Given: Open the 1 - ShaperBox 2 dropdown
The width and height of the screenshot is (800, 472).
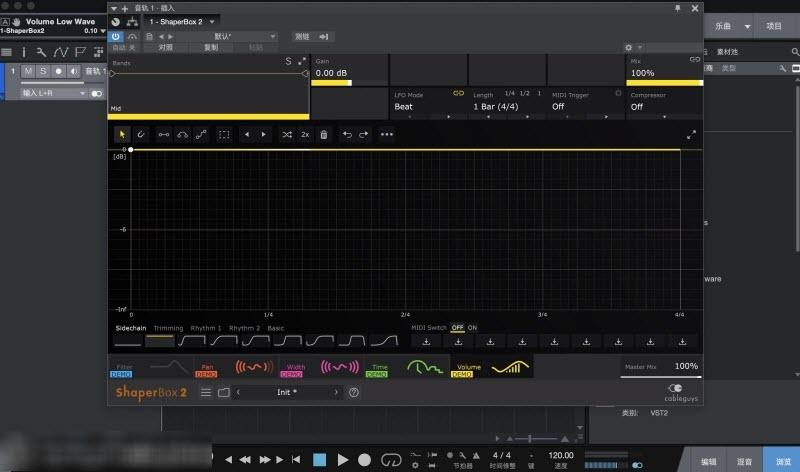Looking at the screenshot, I should 182,22.
